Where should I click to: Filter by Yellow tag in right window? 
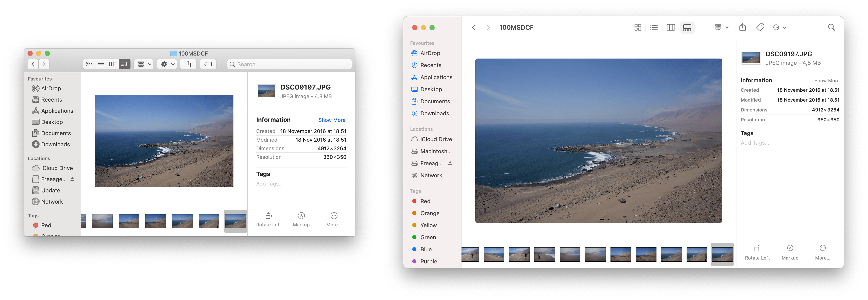[x=425, y=225]
